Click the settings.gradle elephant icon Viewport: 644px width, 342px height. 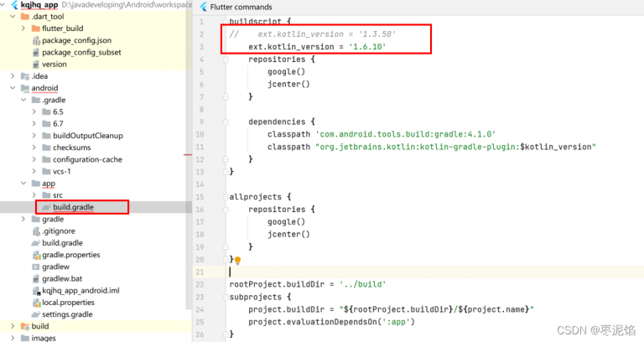[x=35, y=314]
